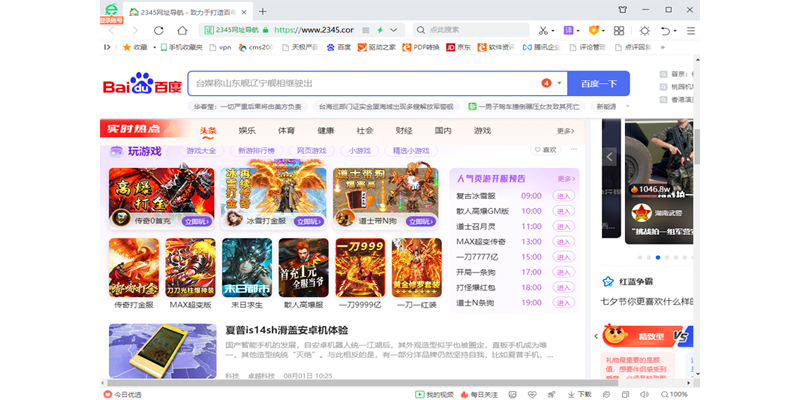Image resolution: width=800 pixels, height=400 pixels.
Task: Click the rocket accelerator icon in status bar
Action: (x=552, y=394)
